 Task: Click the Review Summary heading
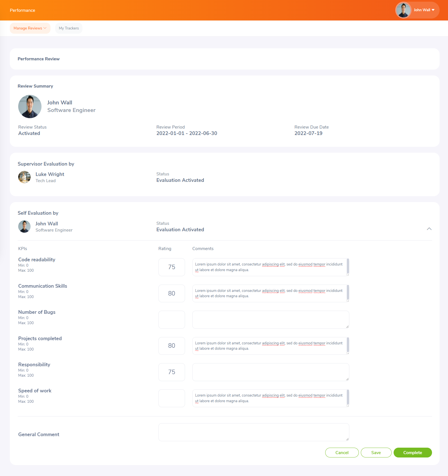(35, 86)
